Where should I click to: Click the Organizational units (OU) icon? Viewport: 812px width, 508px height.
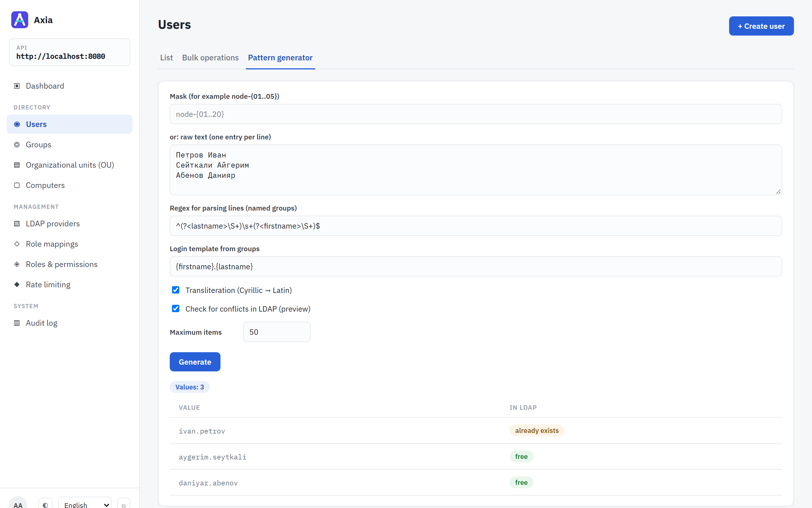pyautogui.click(x=17, y=165)
